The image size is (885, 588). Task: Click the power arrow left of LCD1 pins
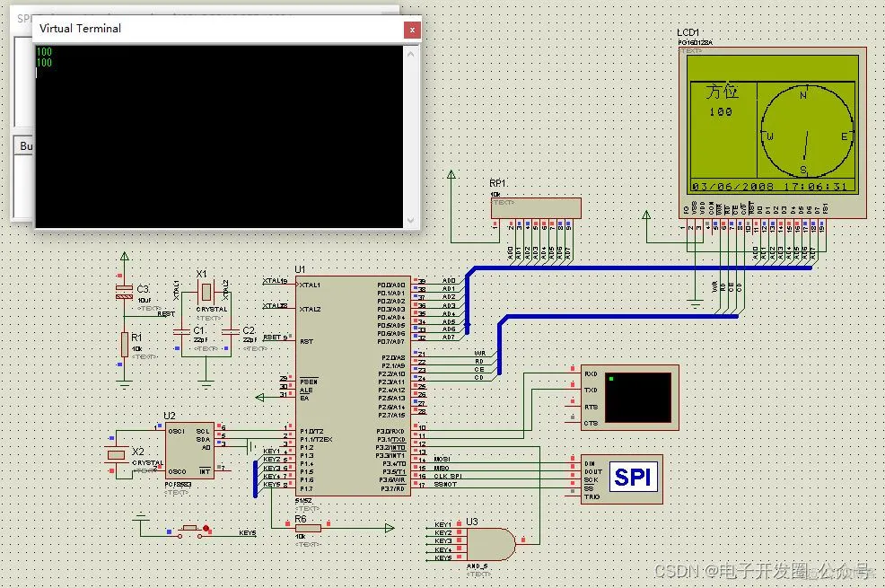[646, 215]
